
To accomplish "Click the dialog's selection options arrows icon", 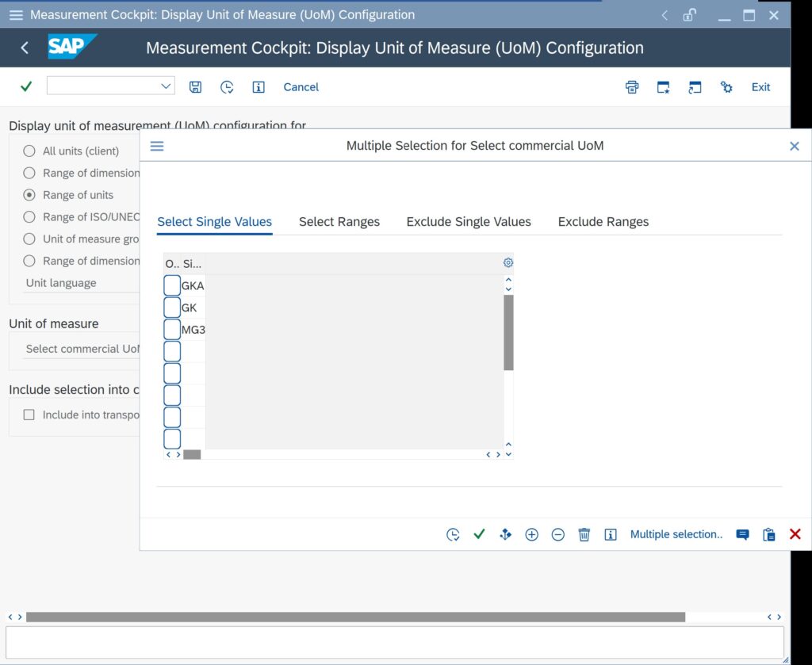I will pyautogui.click(x=505, y=534).
